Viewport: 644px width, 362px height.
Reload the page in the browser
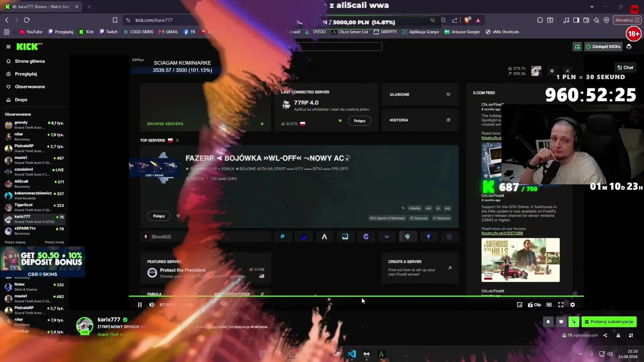(27, 20)
